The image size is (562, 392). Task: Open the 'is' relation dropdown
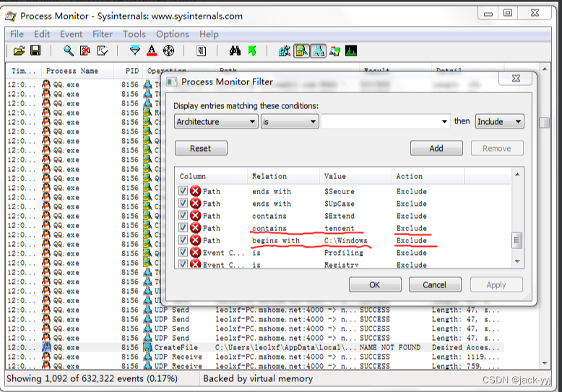point(290,121)
